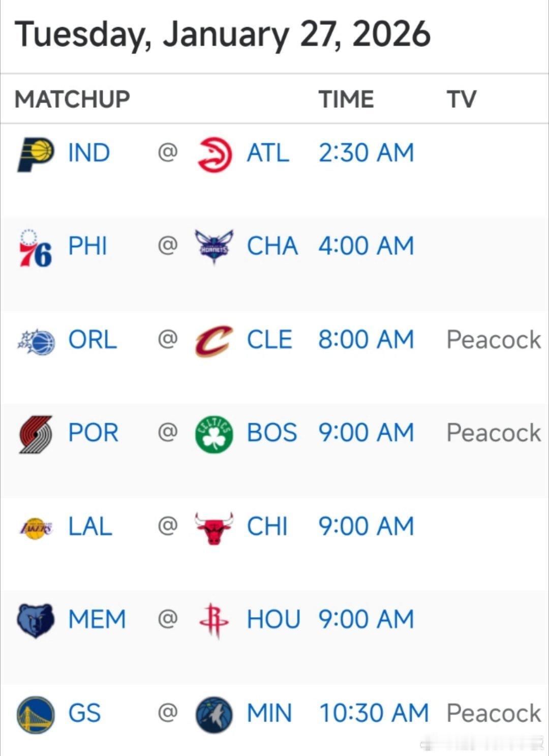Click the Memphis Grizzlies bear logo
The height and width of the screenshot is (756, 549).
(x=36, y=621)
